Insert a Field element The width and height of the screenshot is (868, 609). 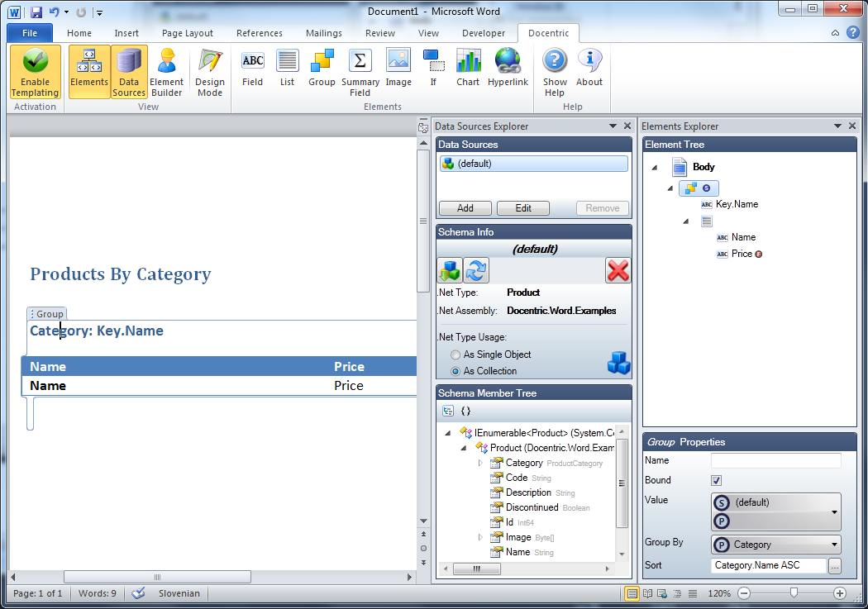[252, 68]
